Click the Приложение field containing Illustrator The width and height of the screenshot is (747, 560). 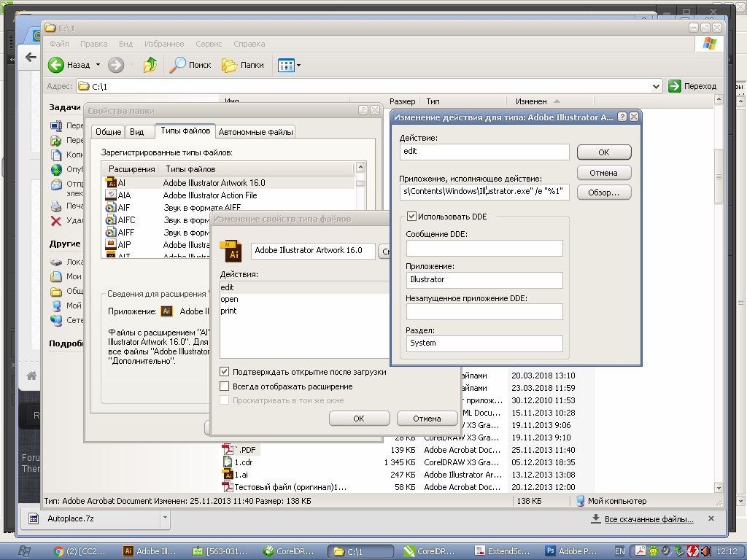click(484, 280)
